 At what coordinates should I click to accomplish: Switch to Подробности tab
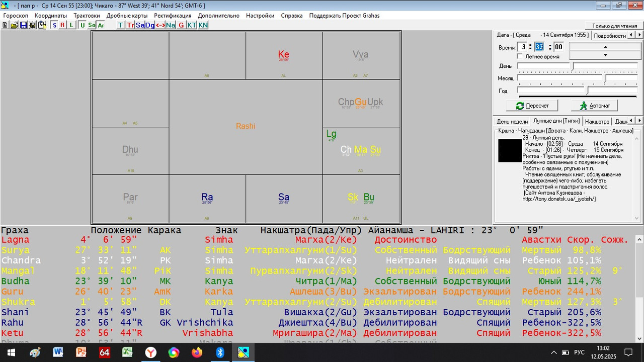[x=609, y=36]
